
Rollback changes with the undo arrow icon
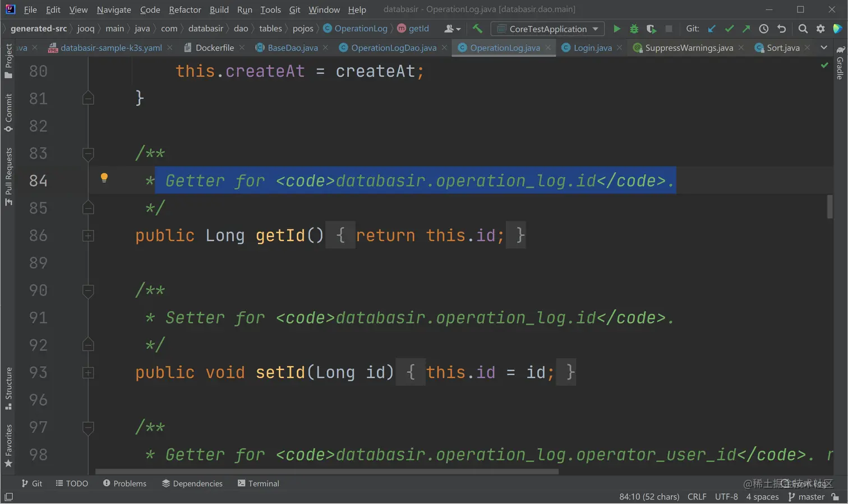point(781,29)
